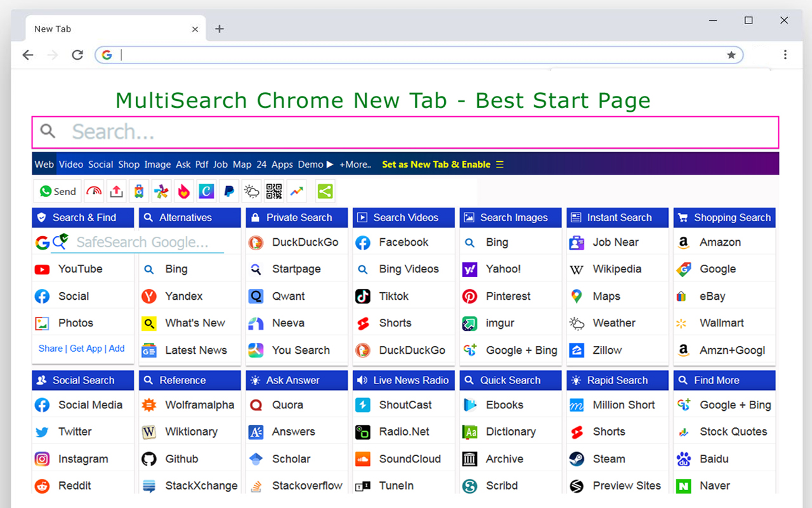The width and height of the screenshot is (812, 508).
Task: Select the Image search category tab
Action: click(x=157, y=164)
